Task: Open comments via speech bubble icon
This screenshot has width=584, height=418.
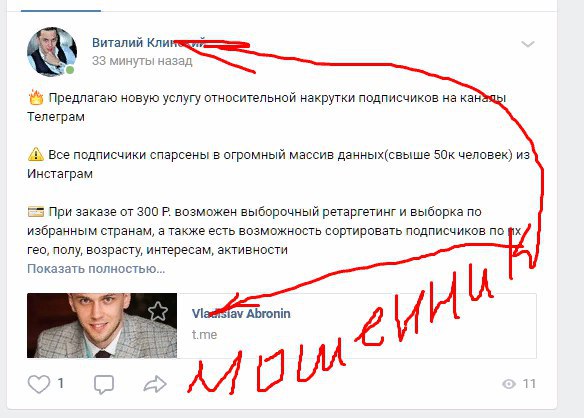Action: pyautogui.click(x=104, y=384)
